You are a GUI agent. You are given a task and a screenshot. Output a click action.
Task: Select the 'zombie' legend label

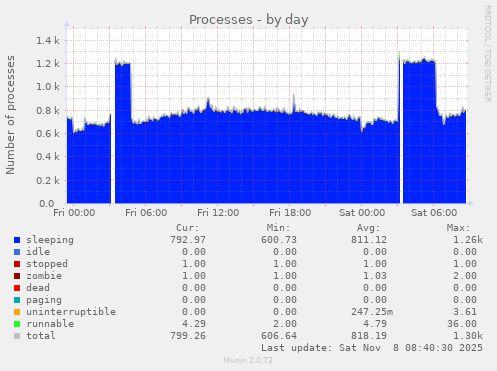tap(44, 276)
